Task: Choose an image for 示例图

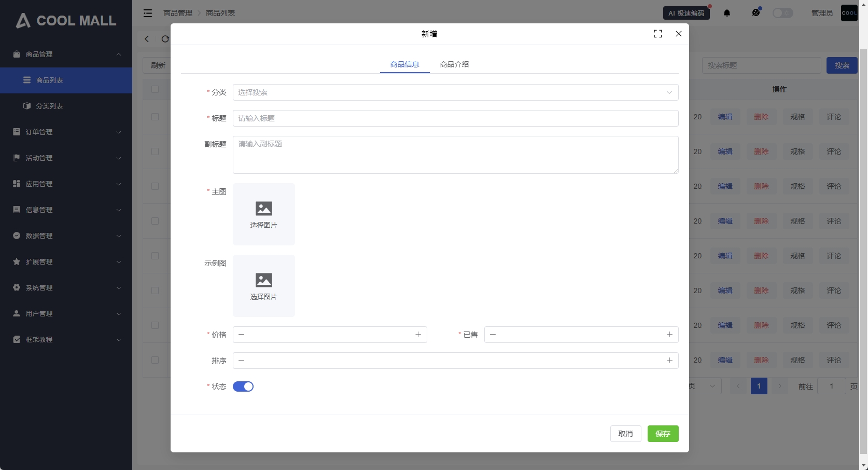Action: (264, 286)
